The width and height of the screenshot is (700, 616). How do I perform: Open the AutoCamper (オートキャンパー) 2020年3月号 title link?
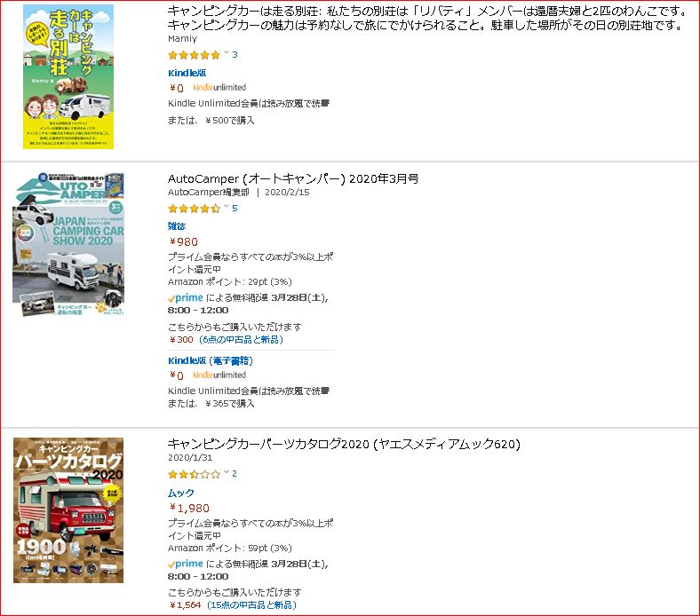(x=293, y=179)
